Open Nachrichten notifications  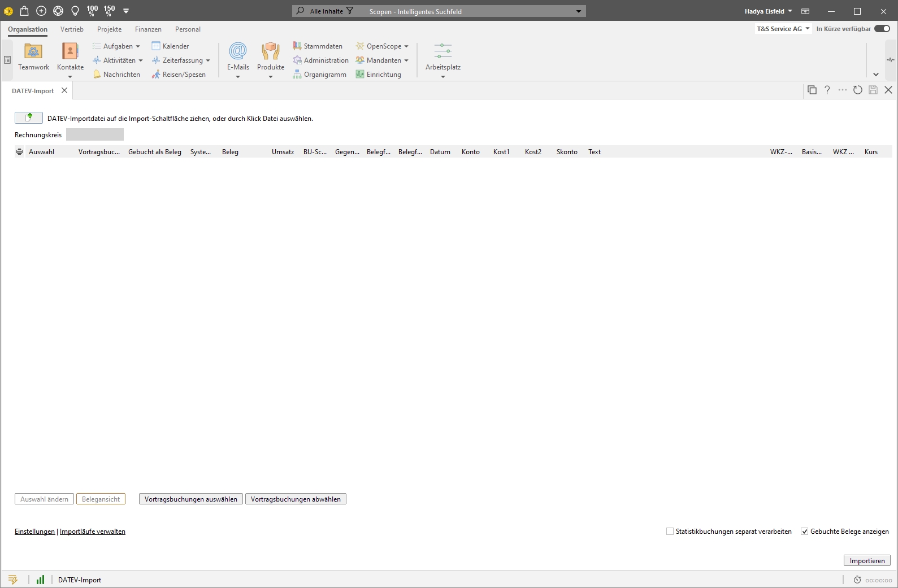pos(116,75)
